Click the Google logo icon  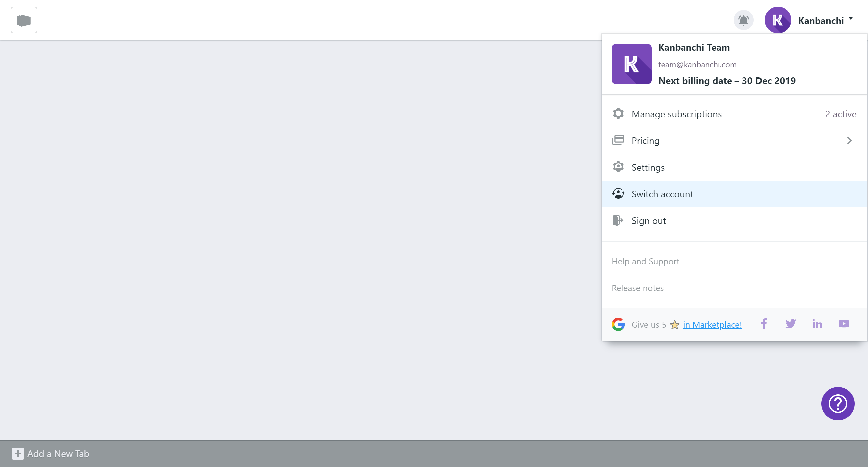click(618, 324)
